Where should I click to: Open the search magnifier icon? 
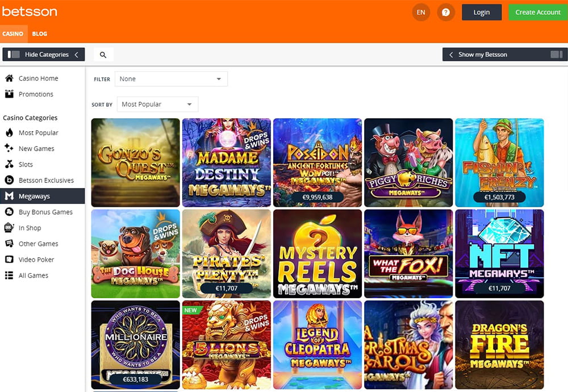click(103, 55)
